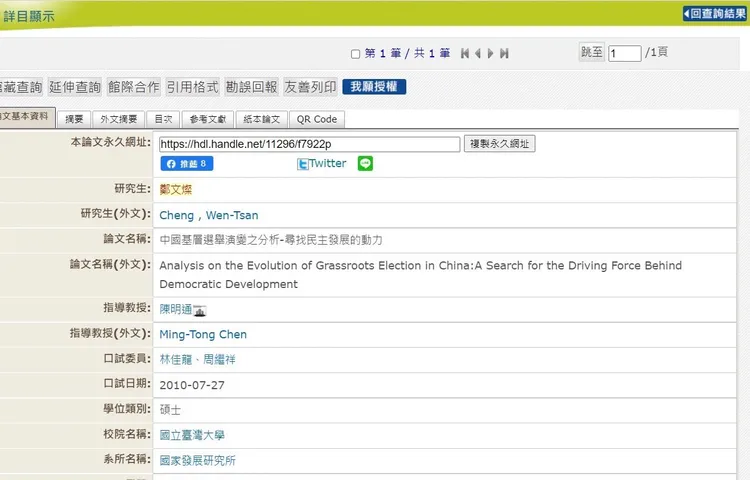
Task: Open Ming-Tong Chen advisor link
Action: (203, 334)
